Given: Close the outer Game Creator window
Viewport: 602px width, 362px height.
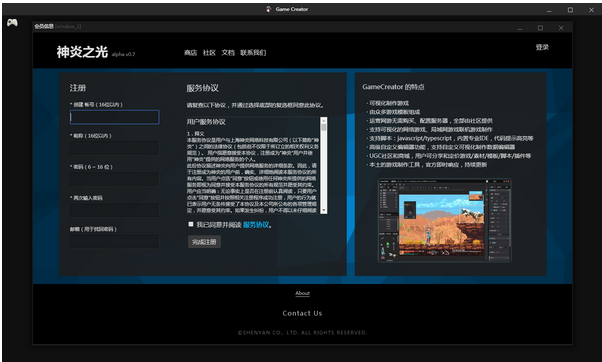Looking at the screenshot, I should point(591,10).
